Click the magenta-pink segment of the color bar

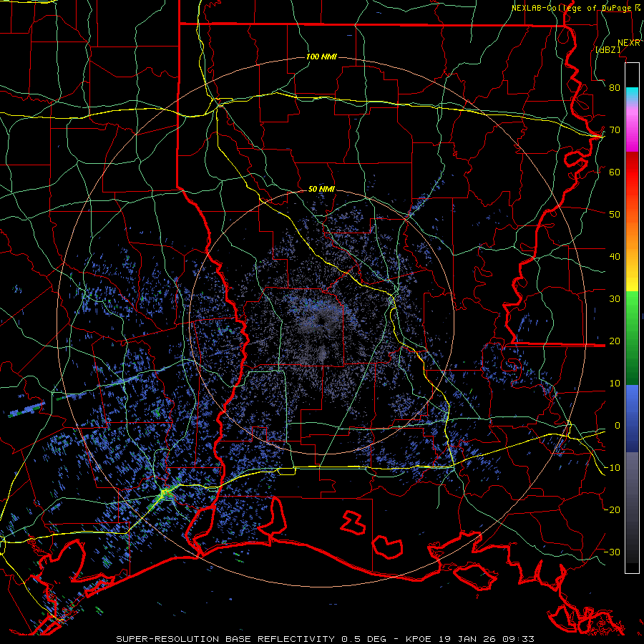[632, 130]
